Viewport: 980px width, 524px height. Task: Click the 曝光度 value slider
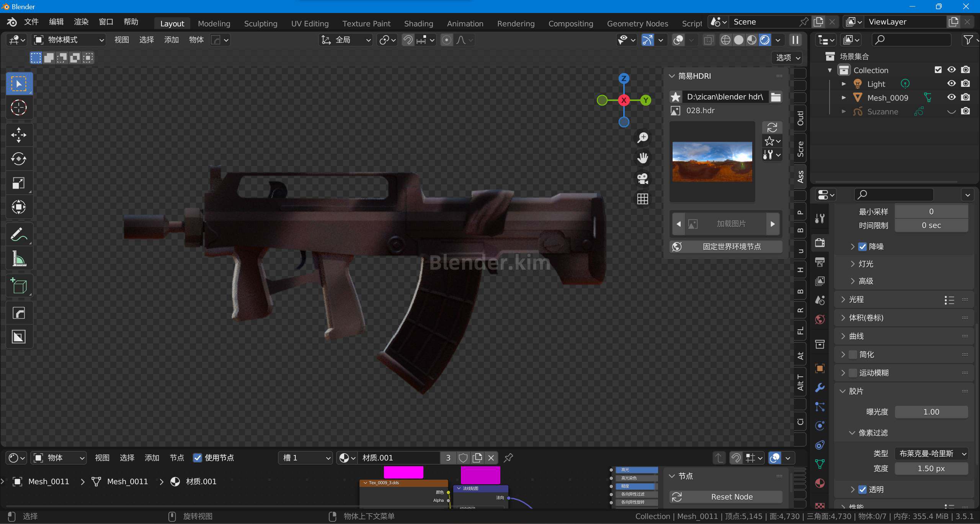coord(931,412)
